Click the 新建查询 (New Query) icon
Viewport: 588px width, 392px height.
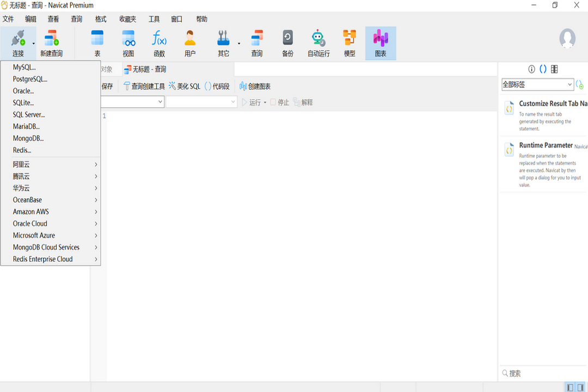coord(52,42)
